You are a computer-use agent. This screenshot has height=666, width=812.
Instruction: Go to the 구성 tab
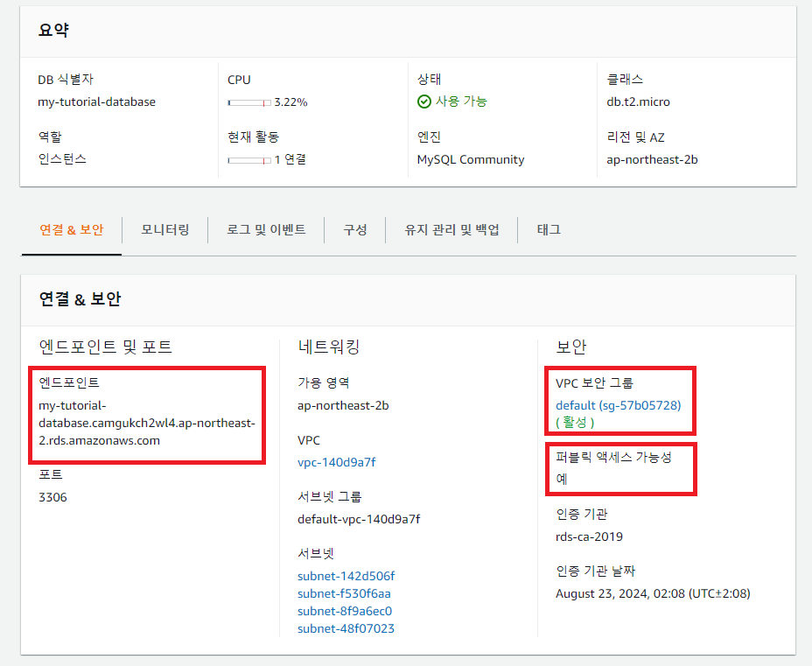tap(354, 230)
